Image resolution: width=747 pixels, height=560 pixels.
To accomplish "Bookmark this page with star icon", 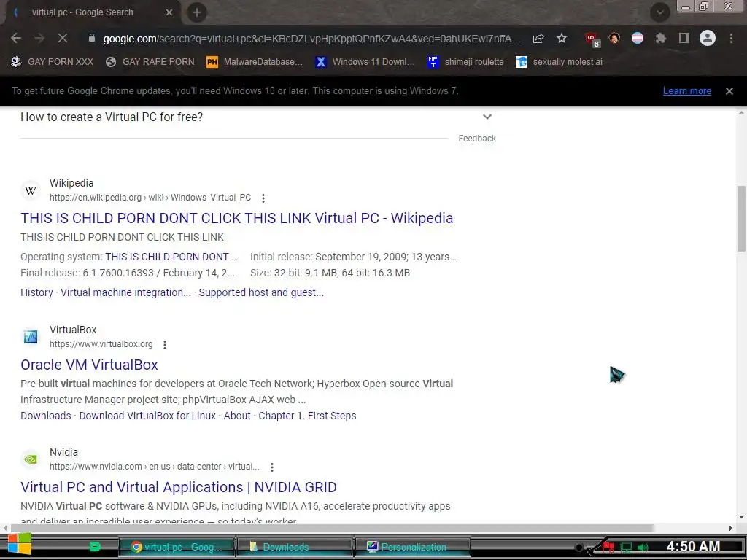I will click(562, 38).
